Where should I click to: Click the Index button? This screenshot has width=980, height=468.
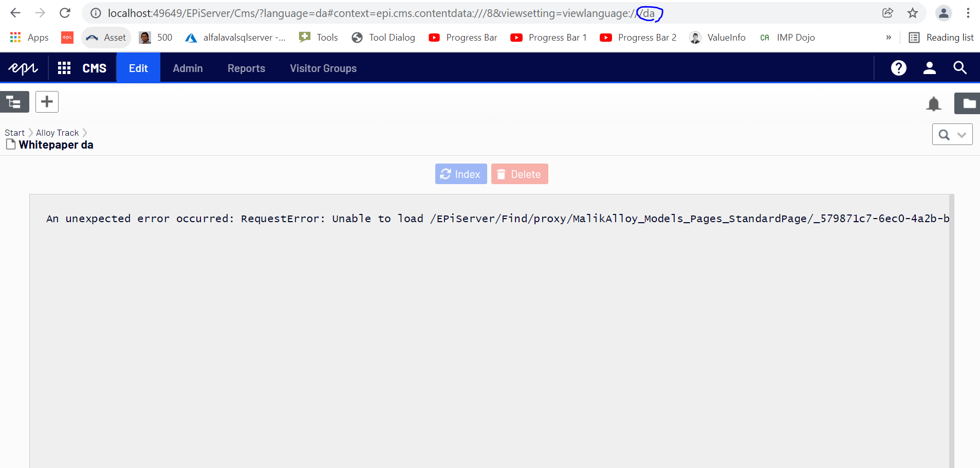(x=461, y=174)
